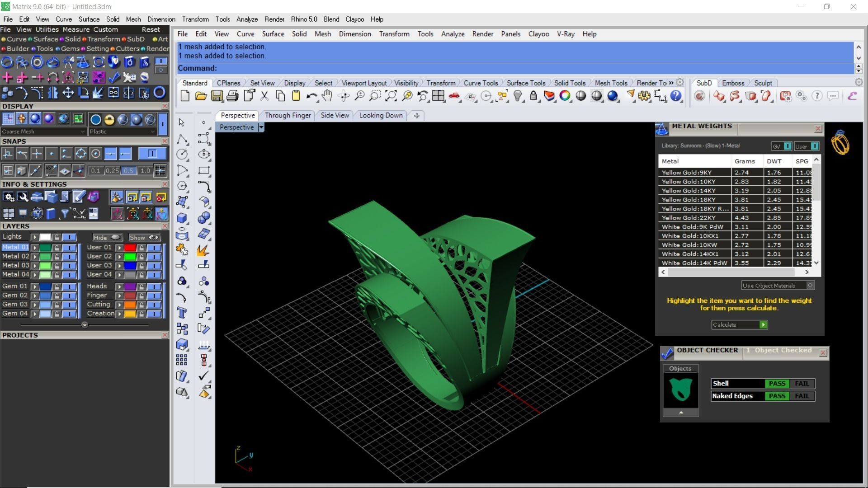Toggle the User switch in Metal Weights
This screenshot has height=488, width=868.
click(x=815, y=146)
